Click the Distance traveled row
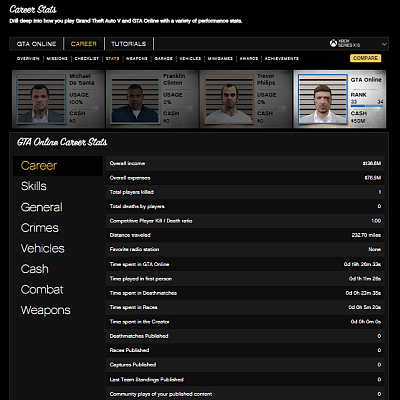Image resolution: width=400 pixels, height=400 pixels. tap(245, 235)
